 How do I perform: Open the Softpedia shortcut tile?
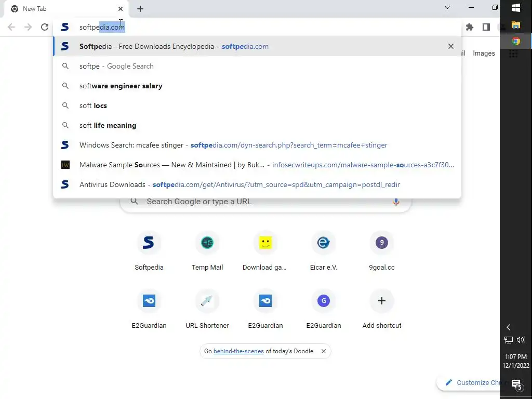tap(149, 251)
